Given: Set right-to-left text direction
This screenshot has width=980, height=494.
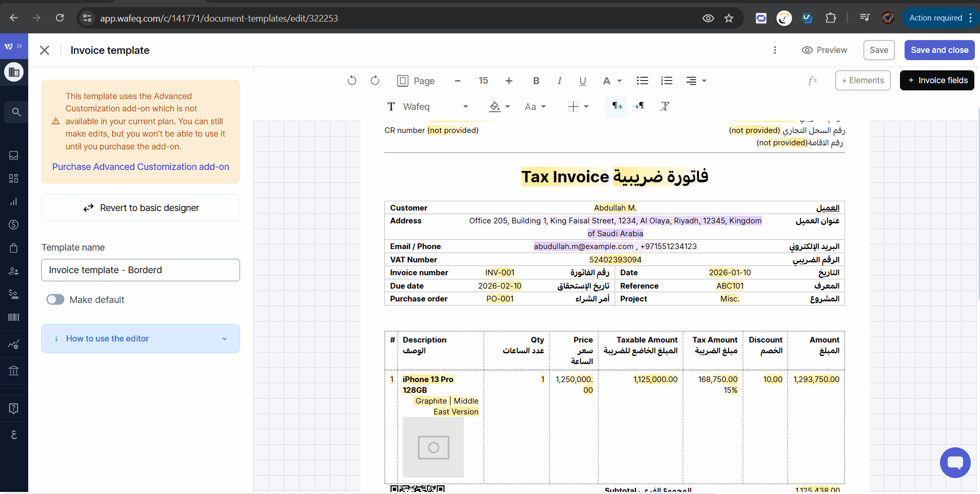Looking at the screenshot, I should click(x=640, y=106).
